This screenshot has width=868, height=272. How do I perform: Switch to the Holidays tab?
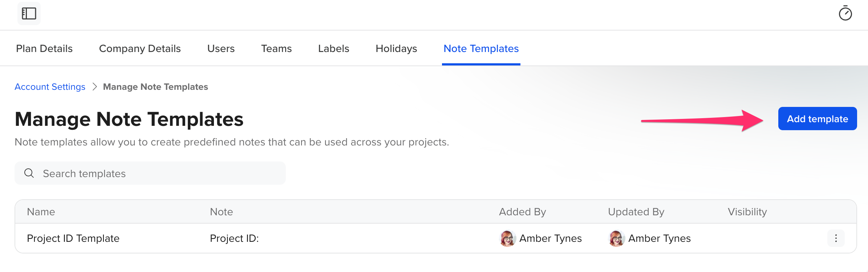click(396, 48)
